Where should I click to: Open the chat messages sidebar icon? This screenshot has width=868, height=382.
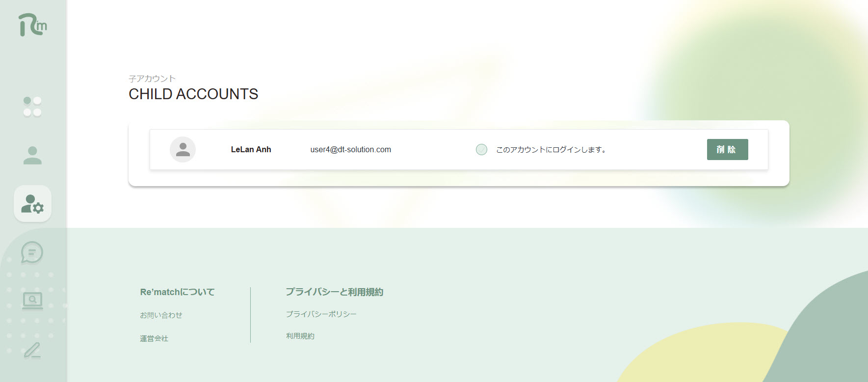tap(32, 253)
